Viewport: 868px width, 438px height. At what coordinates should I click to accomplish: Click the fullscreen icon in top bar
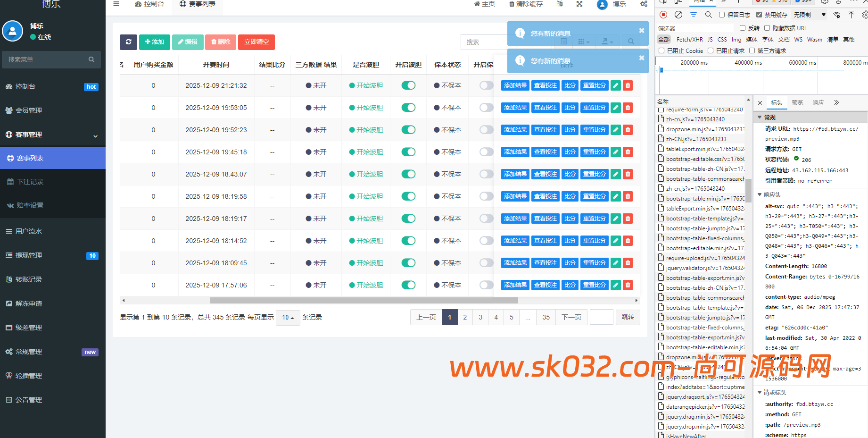click(x=579, y=4)
